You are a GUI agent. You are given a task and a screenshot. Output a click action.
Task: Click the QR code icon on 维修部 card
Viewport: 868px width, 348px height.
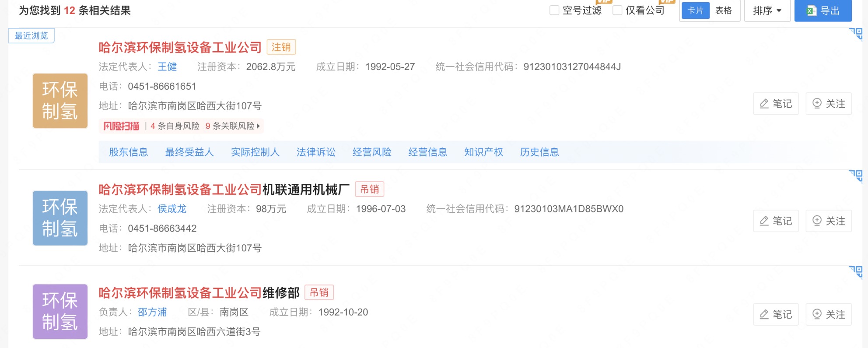tap(856, 272)
